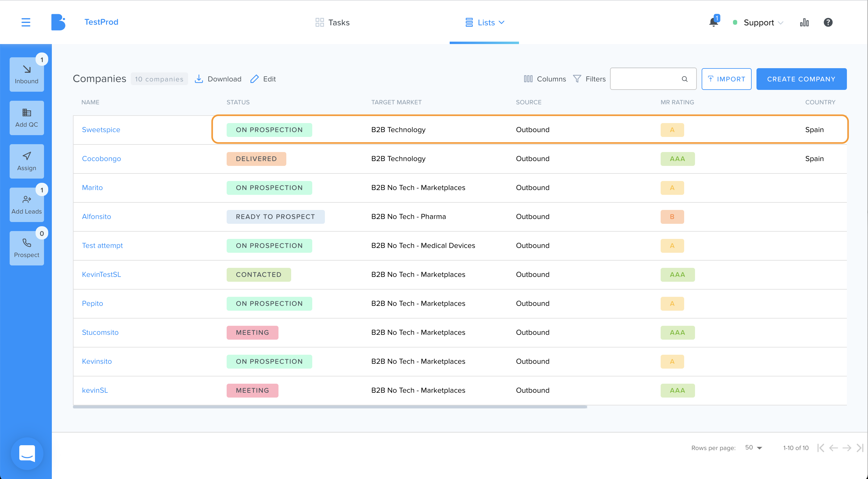Click Alfonsito's READY TO PROSPECT badge

click(x=276, y=217)
